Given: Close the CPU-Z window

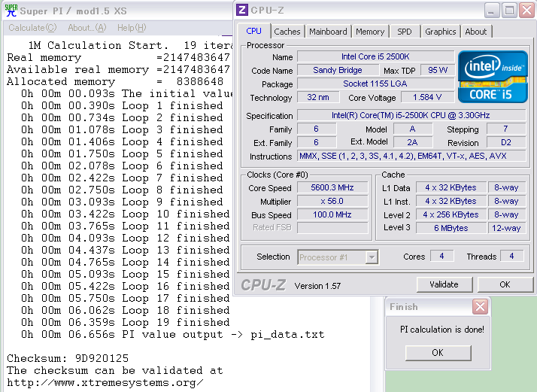Looking at the screenshot, I should pyautogui.click(x=527, y=11).
